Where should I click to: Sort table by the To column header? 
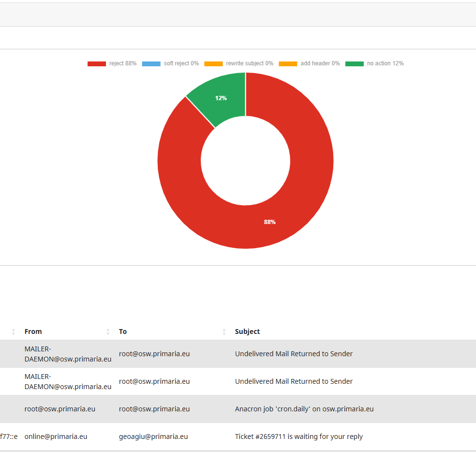(x=123, y=331)
